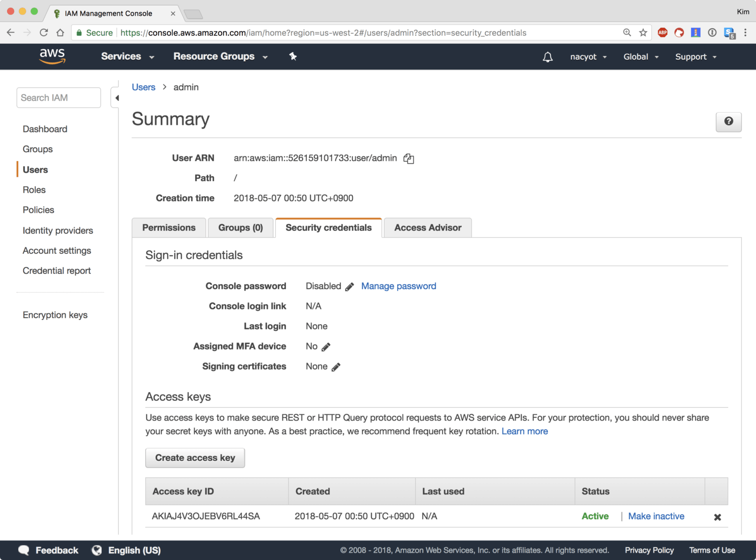The image size is (756, 560).
Task: Bookmark this page with the star icon
Action: point(643,33)
